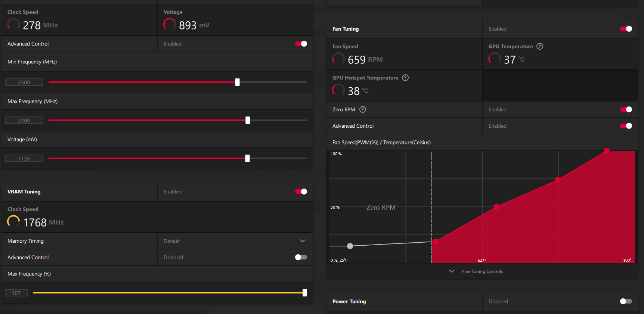Click the 62°C axis label on graph
644x314 pixels.
coord(482,260)
